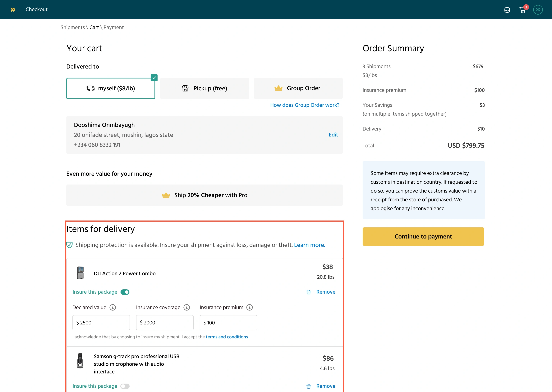Click Continue to payment button
552x392 pixels.
(423, 237)
